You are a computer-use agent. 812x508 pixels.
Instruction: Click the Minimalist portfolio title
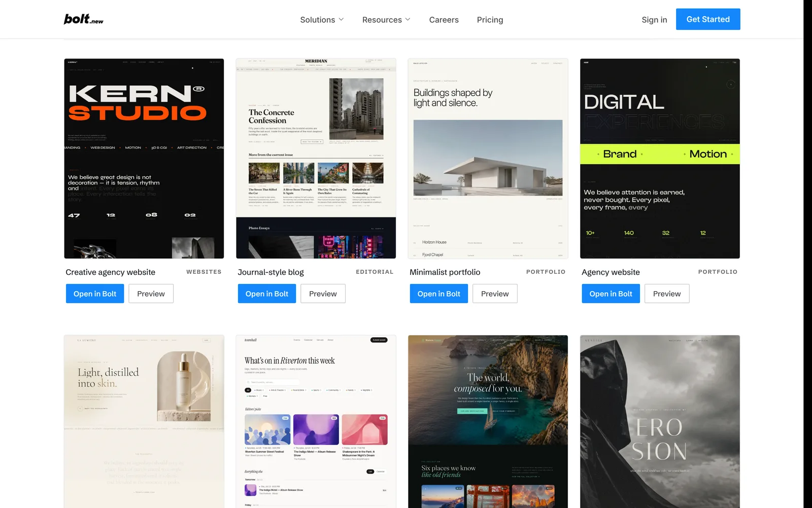coord(445,272)
